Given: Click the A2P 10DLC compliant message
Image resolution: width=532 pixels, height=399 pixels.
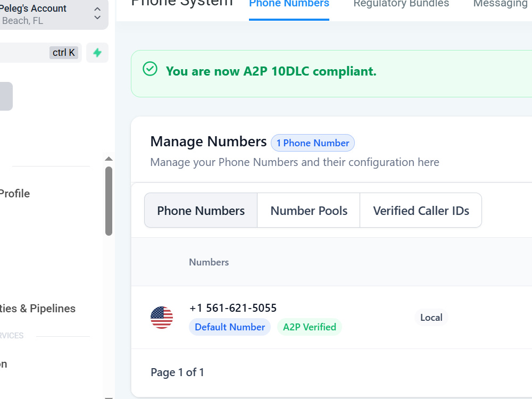Looking at the screenshot, I should 271,71.
